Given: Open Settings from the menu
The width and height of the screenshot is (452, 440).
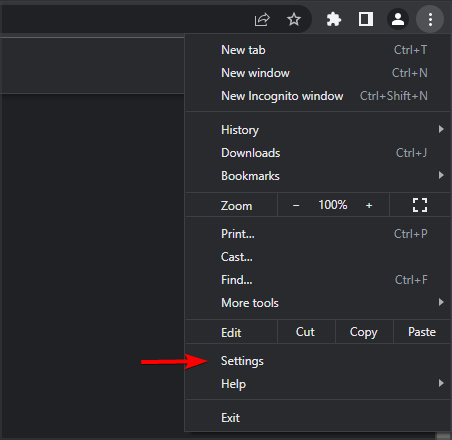Looking at the screenshot, I should pyautogui.click(x=318, y=361).
